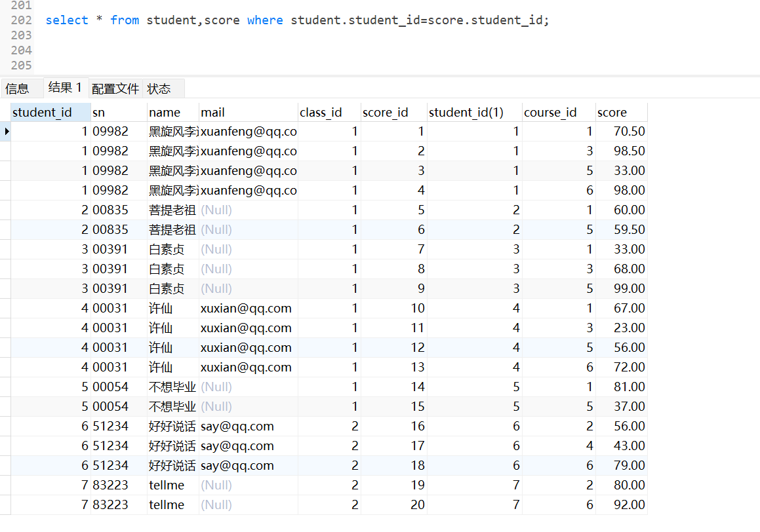Click the name column header

pyautogui.click(x=172, y=112)
